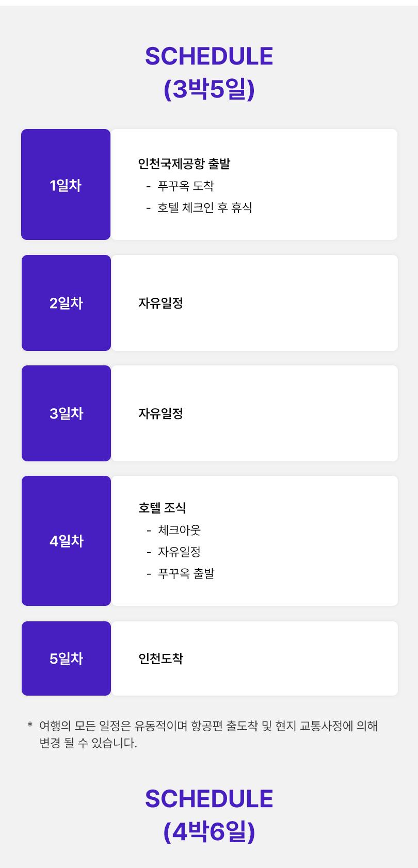Click the 변경 될 수 있습니다 line
Viewport: 418px width, 868px height.
point(88,743)
